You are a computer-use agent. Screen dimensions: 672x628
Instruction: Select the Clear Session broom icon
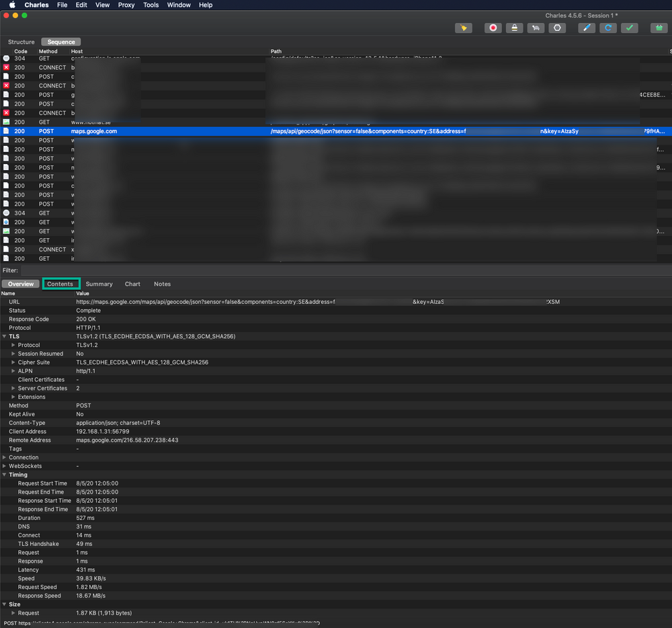pyautogui.click(x=463, y=28)
